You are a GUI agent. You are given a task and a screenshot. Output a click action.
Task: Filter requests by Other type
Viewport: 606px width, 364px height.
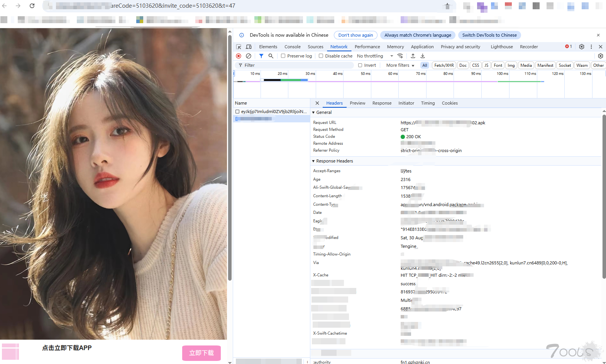tap(598, 65)
